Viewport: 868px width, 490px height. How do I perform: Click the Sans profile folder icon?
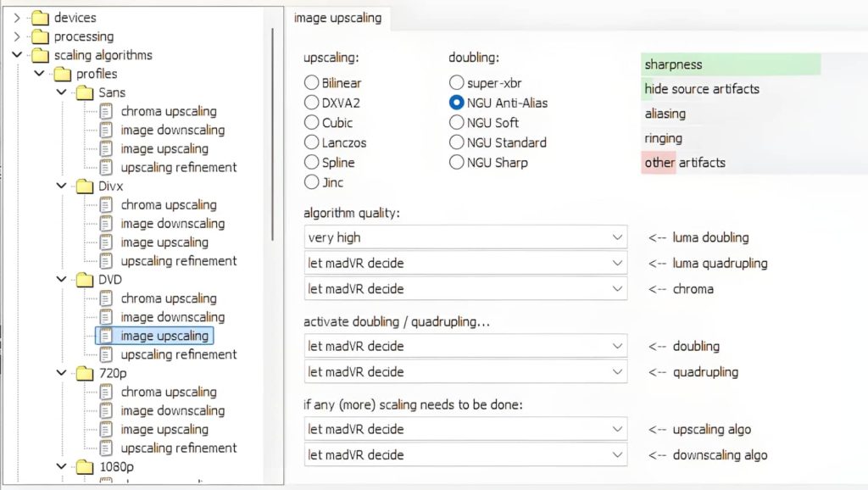pos(84,92)
